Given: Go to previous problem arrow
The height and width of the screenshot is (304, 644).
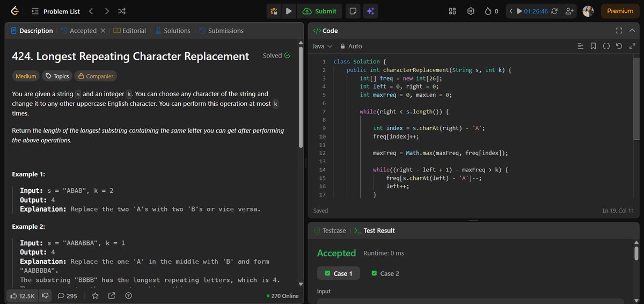Looking at the screenshot, I should 91,11.
